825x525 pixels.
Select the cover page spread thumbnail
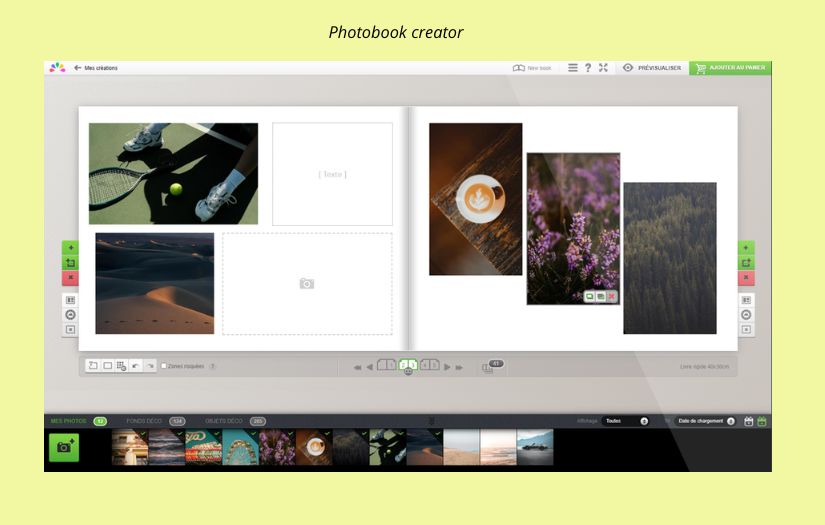387,365
